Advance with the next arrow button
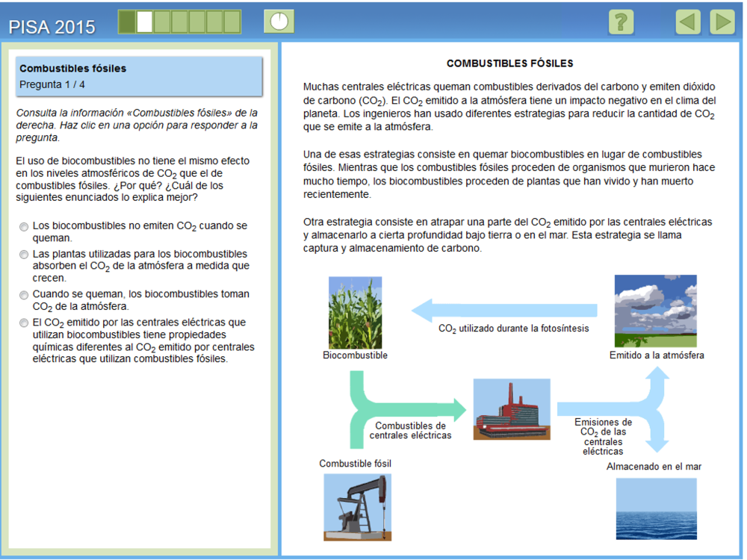Screen dimensions: 747x560 [x=722, y=22]
